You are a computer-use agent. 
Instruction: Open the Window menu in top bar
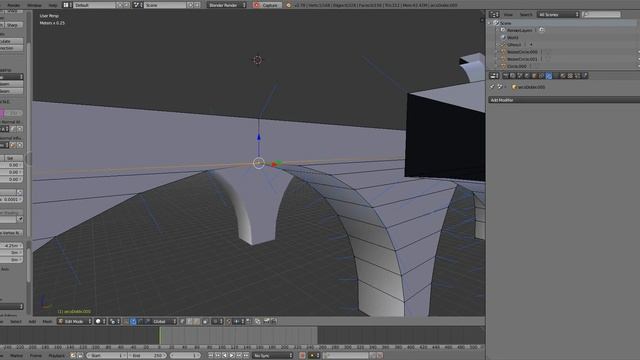34,5
